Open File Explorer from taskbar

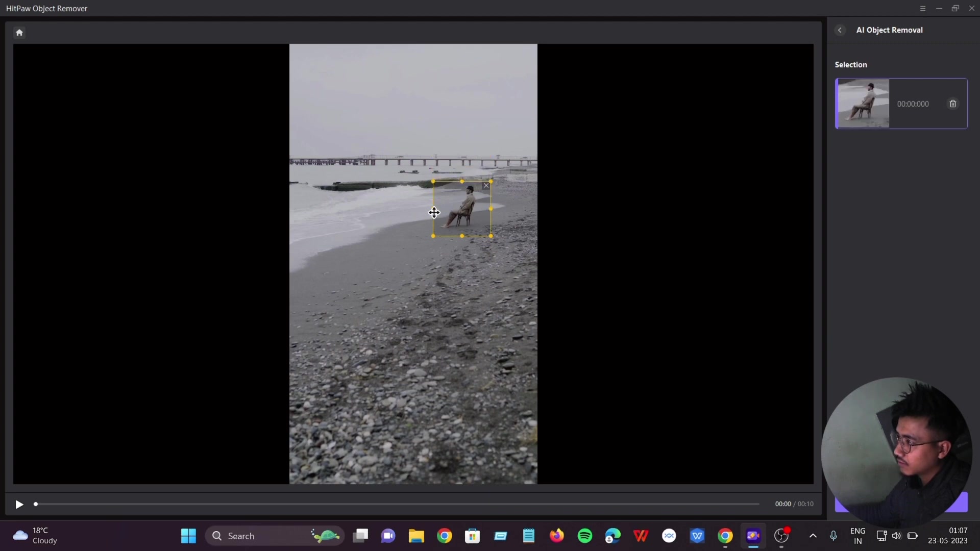416,536
